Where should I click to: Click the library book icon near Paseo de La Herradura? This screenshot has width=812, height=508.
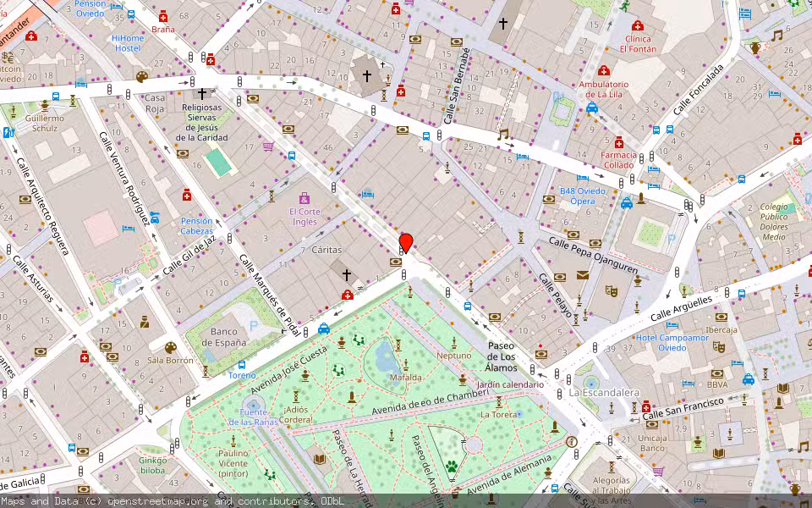tap(320, 459)
